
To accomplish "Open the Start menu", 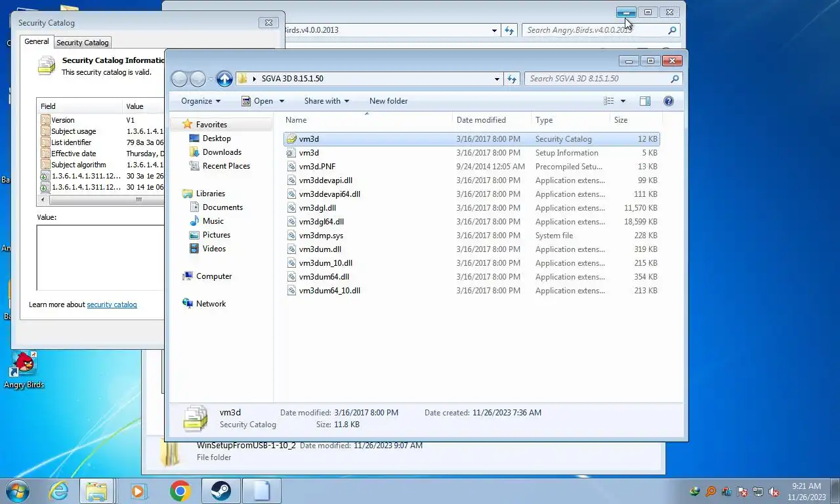I will coord(18,491).
